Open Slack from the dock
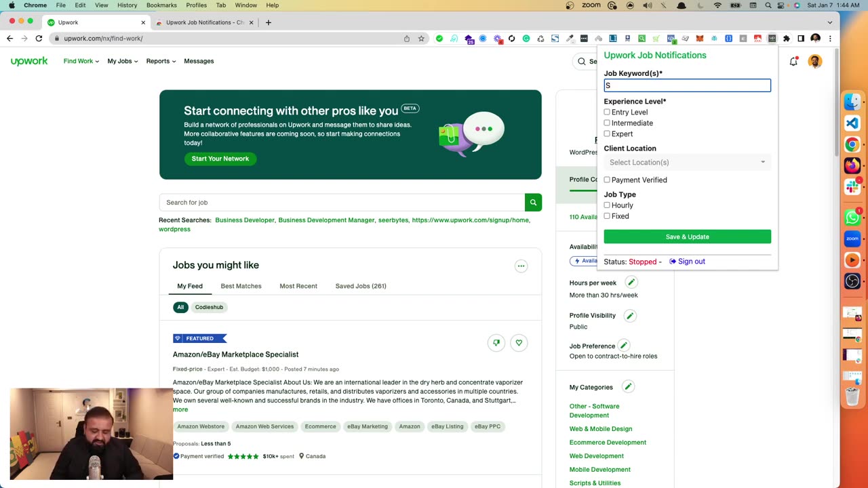Screen dimensions: 868x488 coord(852,187)
